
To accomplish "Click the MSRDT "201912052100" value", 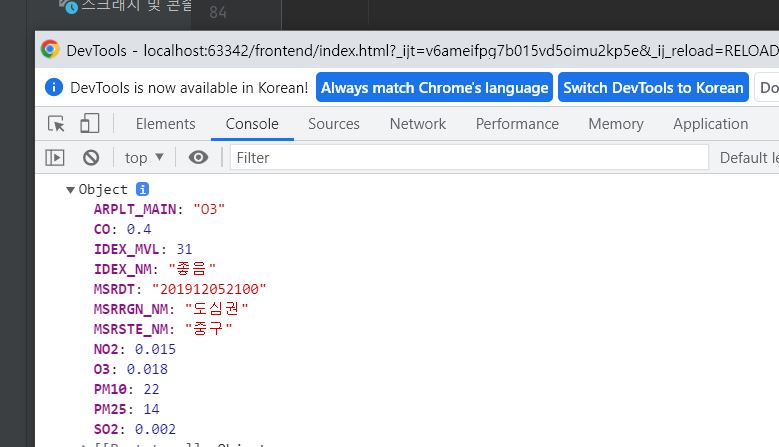I will pos(209,289).
